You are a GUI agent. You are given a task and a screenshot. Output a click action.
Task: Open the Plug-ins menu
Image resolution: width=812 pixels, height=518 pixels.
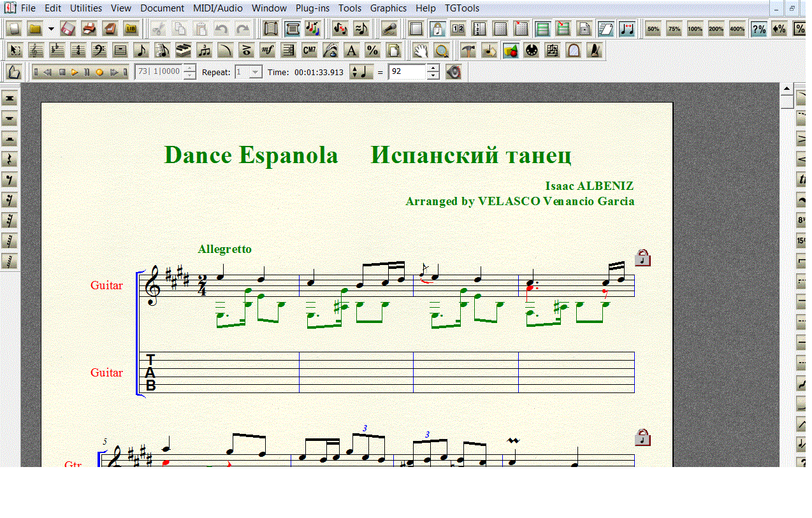312,8
